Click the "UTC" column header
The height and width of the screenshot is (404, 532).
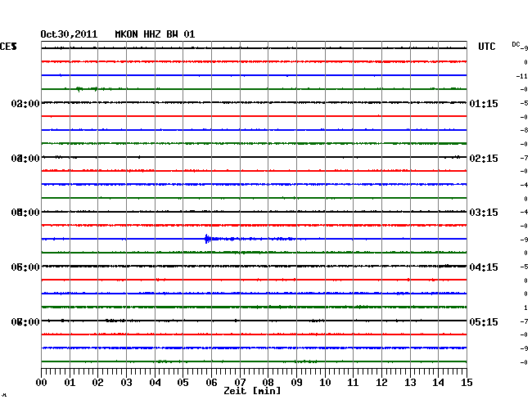tap(486, 47)
